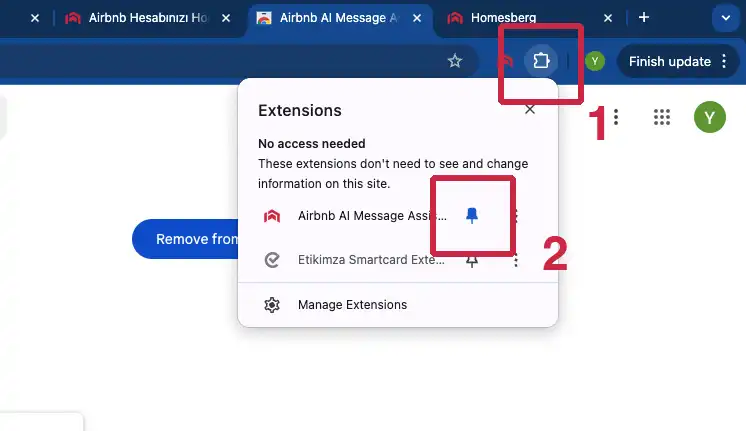Open page three-dot menu beside apps grid
Image resolution: width=746 pixels, height=431 pixels.
click(x=616, y=117)
